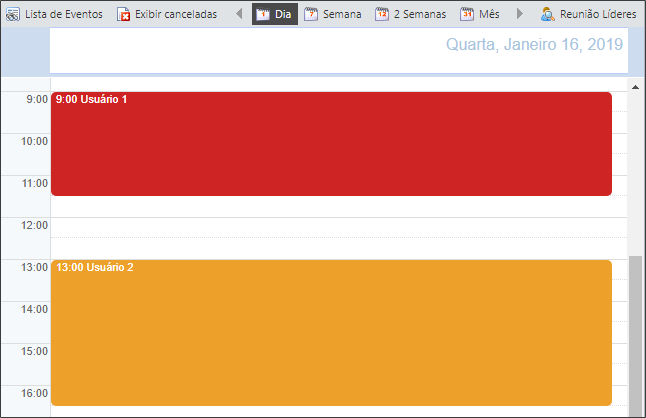Select the Dia calendar icon

tap(263, 14)
